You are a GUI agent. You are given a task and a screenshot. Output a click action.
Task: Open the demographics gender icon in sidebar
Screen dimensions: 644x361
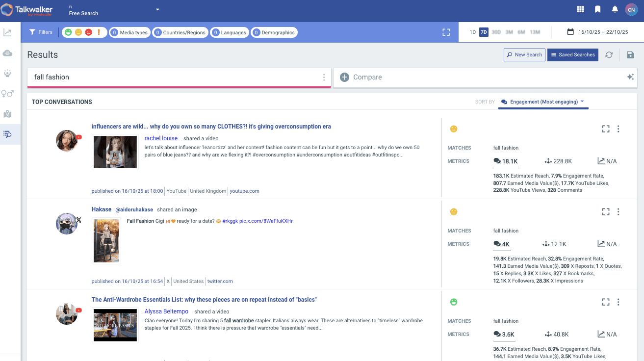click(7, 93)
